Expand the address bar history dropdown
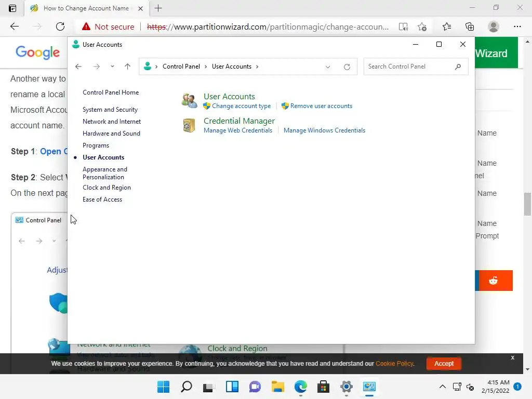 point(328,67)
